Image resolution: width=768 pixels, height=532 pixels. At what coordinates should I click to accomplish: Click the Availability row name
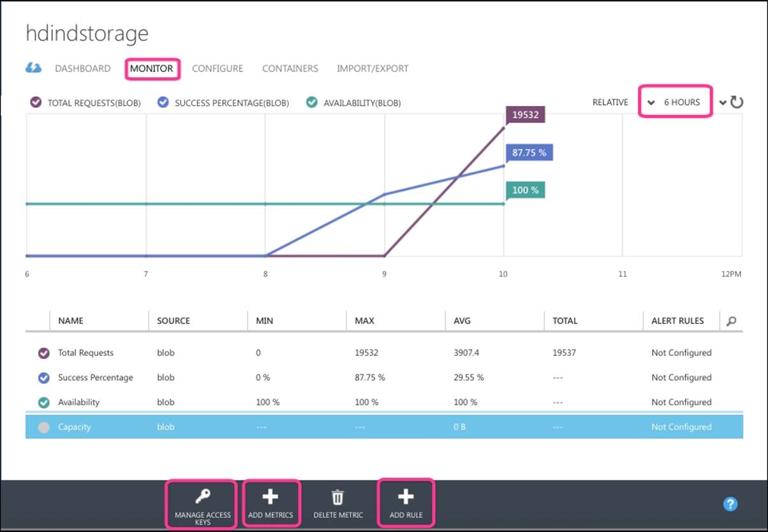(x=79, y=403)
